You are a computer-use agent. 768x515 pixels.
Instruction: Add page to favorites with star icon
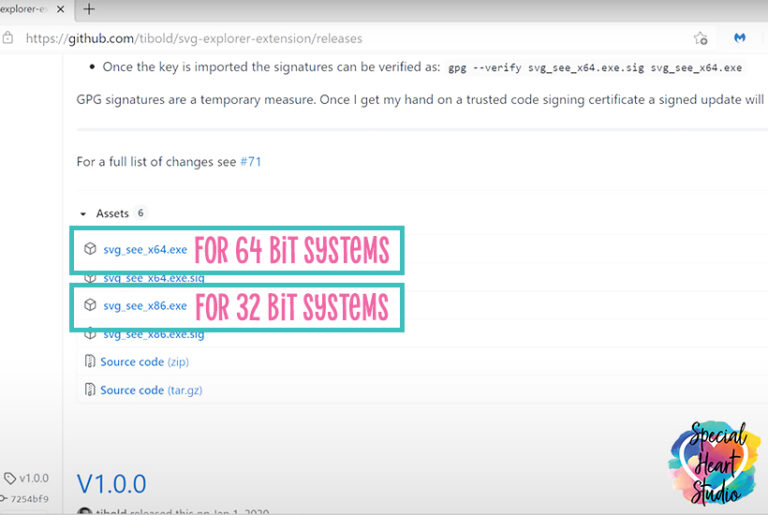(x=700, y=38)
